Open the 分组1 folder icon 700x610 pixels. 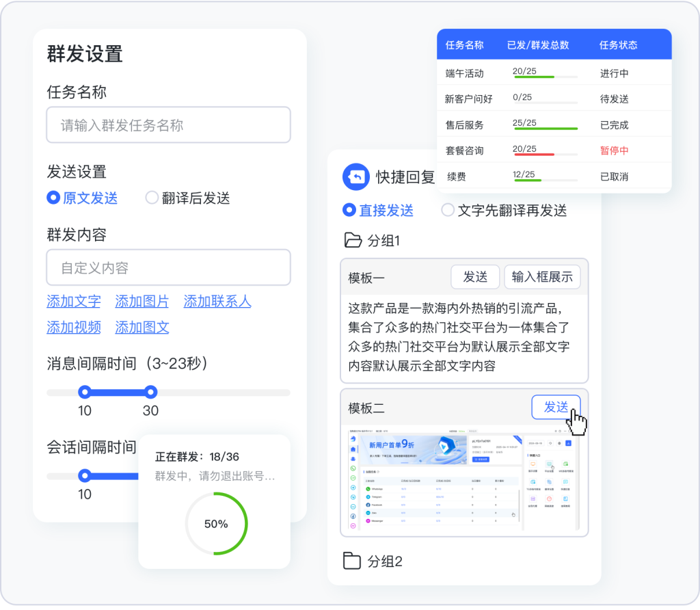click(x=353, y=241)
